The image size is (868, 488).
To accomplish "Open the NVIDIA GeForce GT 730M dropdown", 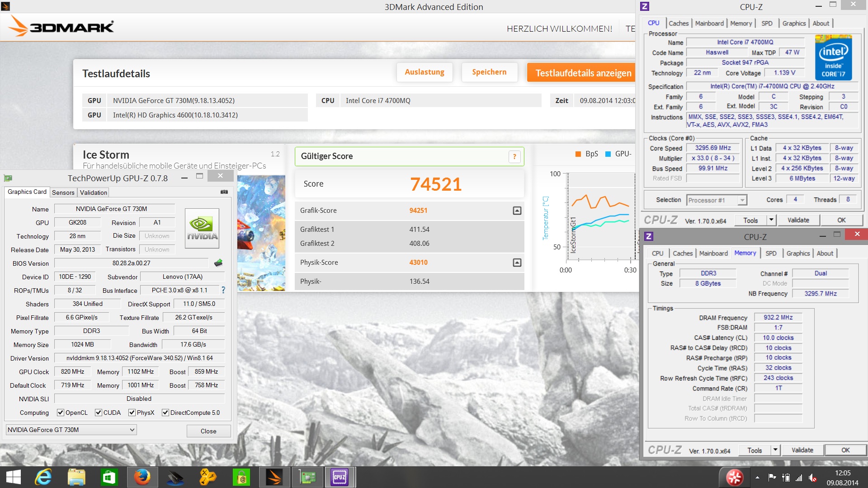I will tap(71, 430).
